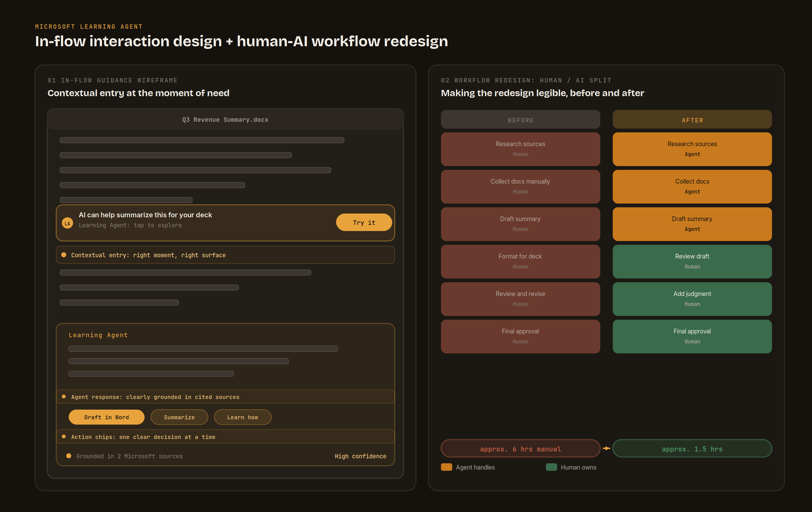Click the 01 IN-FLOW GUIDANCE WIREFRAME label
Screen dimensions: 812x512
(112, 80)
